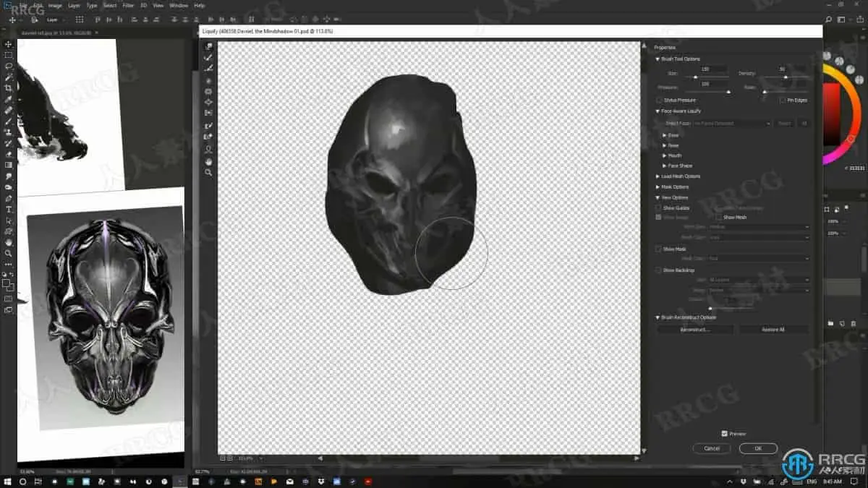Click the taskbar clock showing 8:45 AM

point(833,481)
